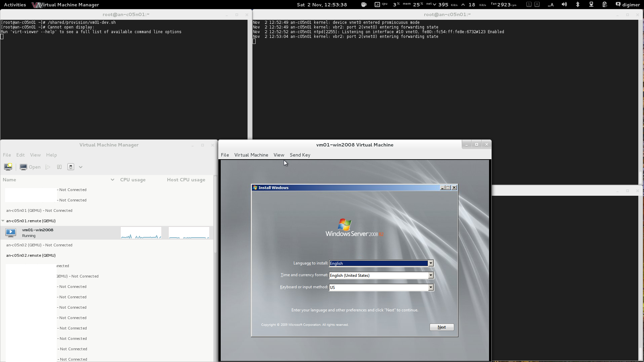Click the Bluetooth icon in system tray
The height and width of the screenshot is (362, 644).
[x=578, y=5]
